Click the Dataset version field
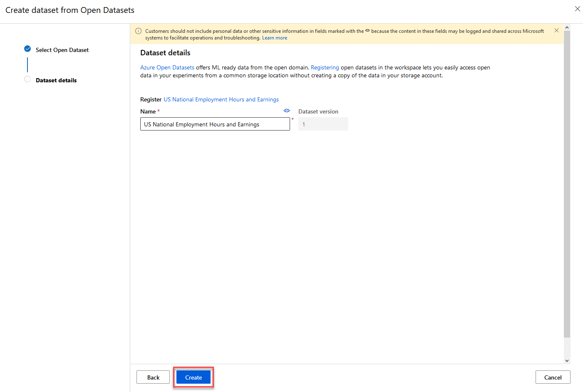Screen dimensions: 583x392 (323, 124)
